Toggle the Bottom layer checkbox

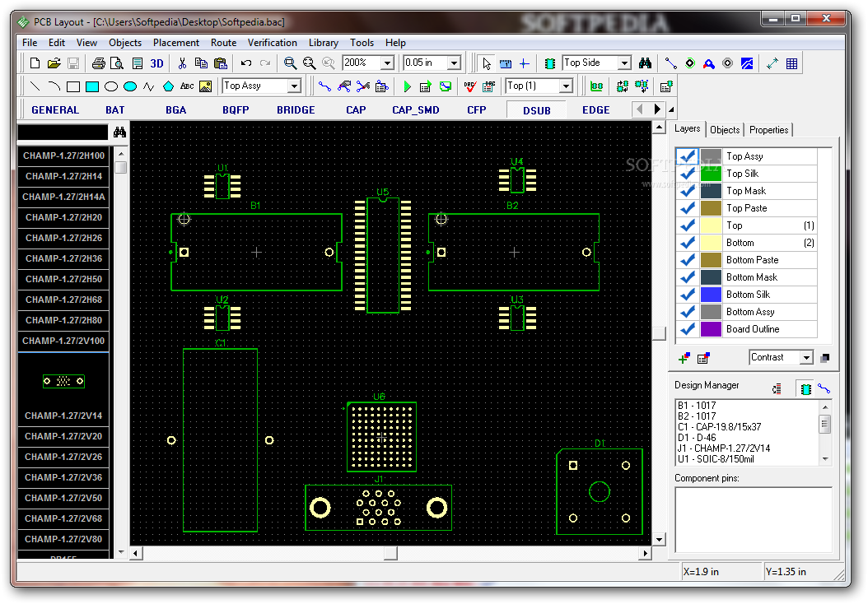click(x=688, y=242)
